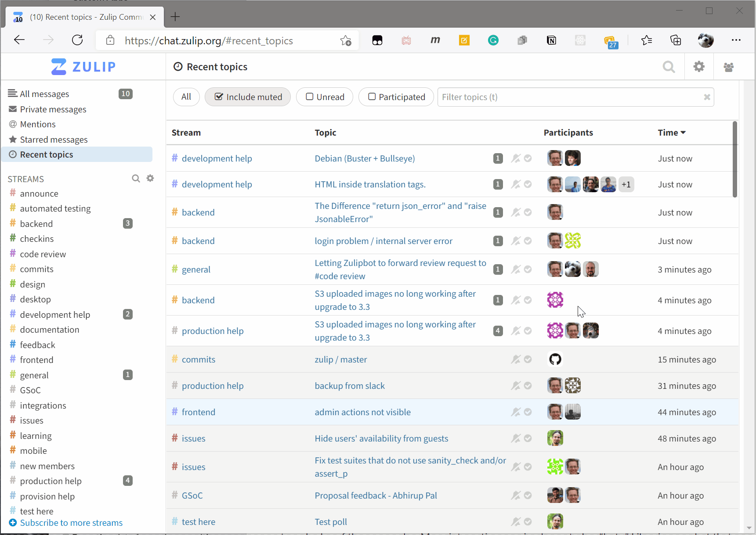Open Starred messages
Image resolution: width=756 pixels, height=535 pixels.
click(54, 140)
